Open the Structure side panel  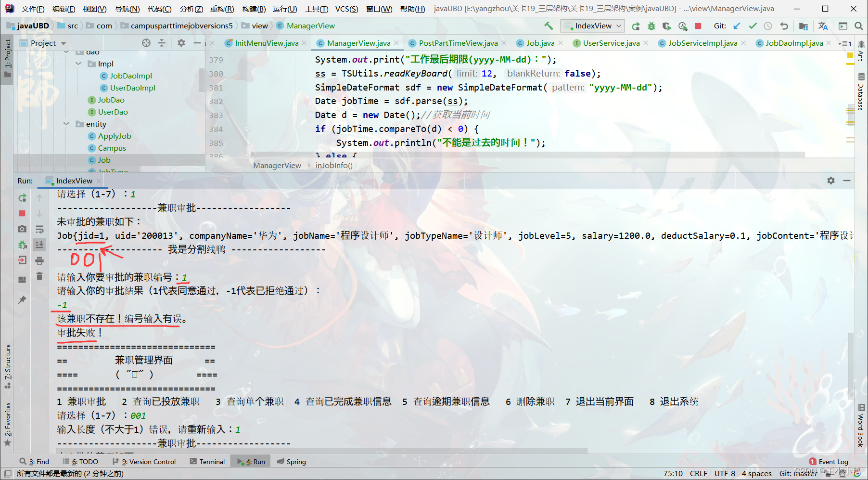[x=7, y=366]
